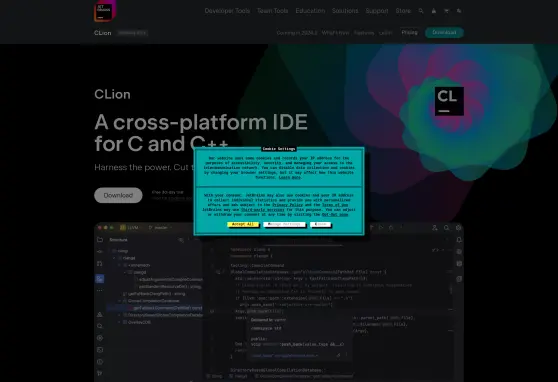Open the Store menu item
Image resolution: width=558 pixels, height=382 pixels.
coord(403,11)
